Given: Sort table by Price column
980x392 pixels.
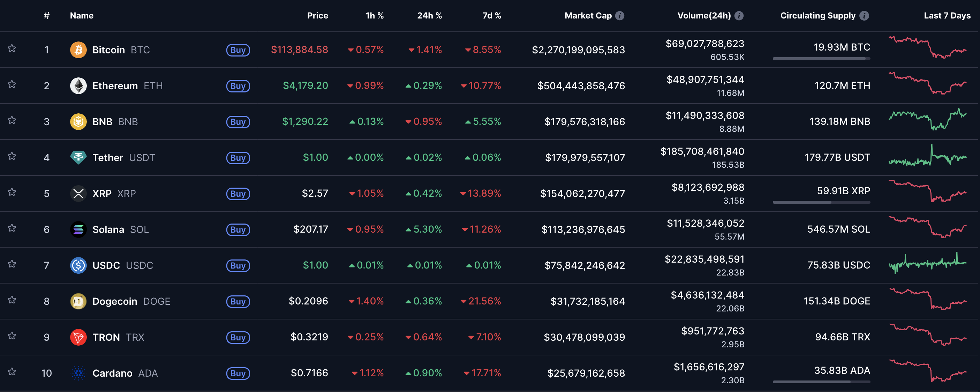Looking at the screenshot, I should click(317, 16).
